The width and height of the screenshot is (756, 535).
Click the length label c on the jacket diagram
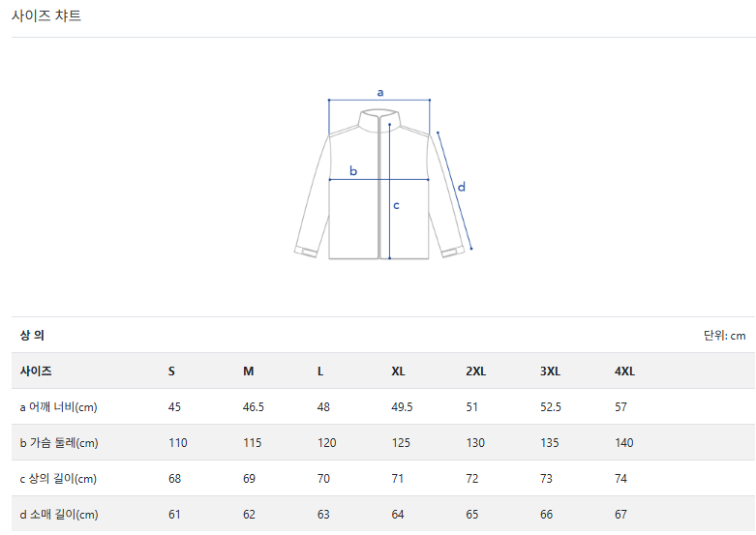tap(396, 205)
